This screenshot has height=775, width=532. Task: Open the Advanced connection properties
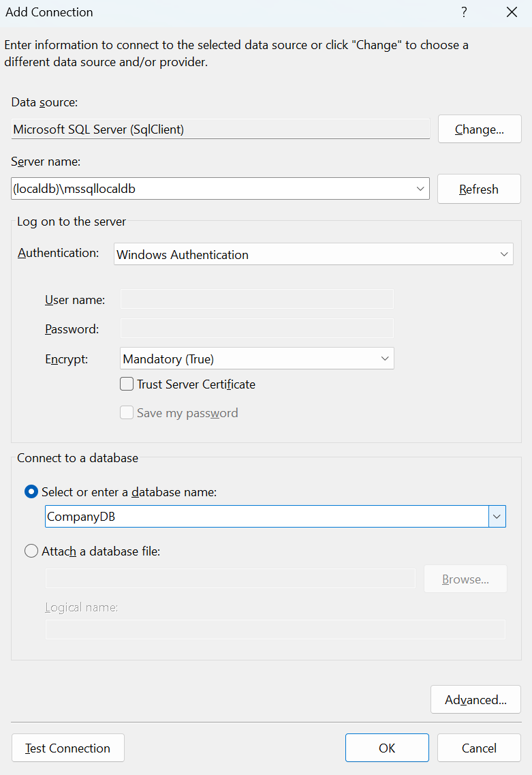pos(475,700)
